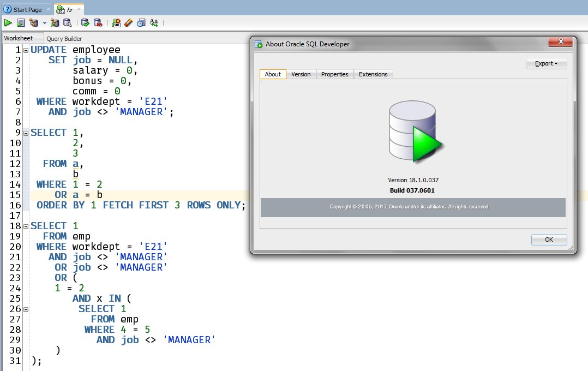This screenshot has height=371, width=588.
Task: Open the About tab in the dialog
Action: click(x=273, y=74)
